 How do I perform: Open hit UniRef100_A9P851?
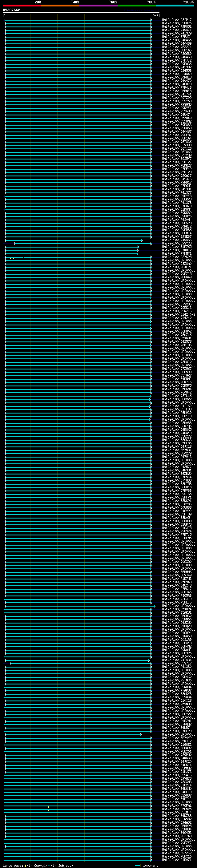point(177,26)
